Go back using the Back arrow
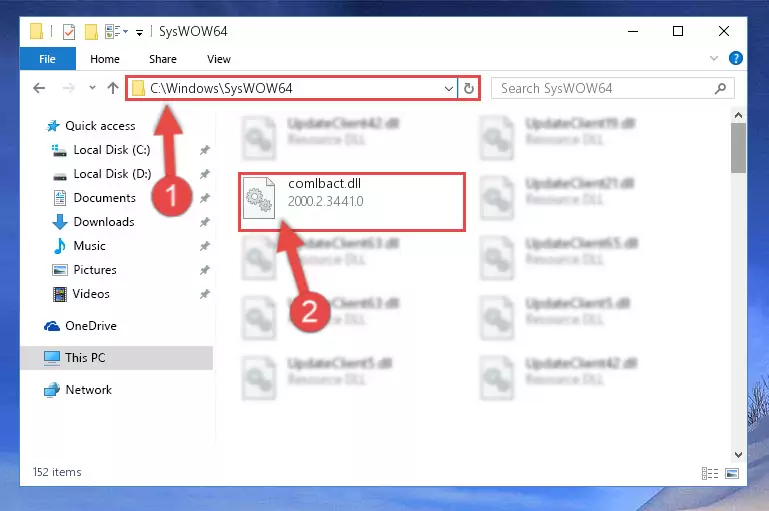769x511 pixels. tap(39, 88)
